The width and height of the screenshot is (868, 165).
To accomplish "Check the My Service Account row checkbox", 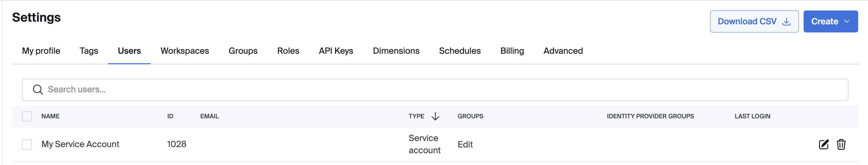I will [27, 144].
